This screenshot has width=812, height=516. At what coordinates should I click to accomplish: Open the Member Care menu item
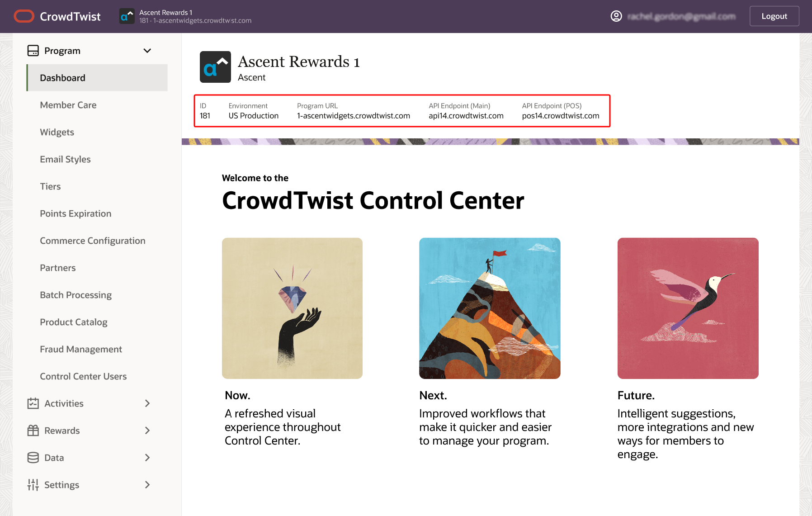[x=68, y=105]
